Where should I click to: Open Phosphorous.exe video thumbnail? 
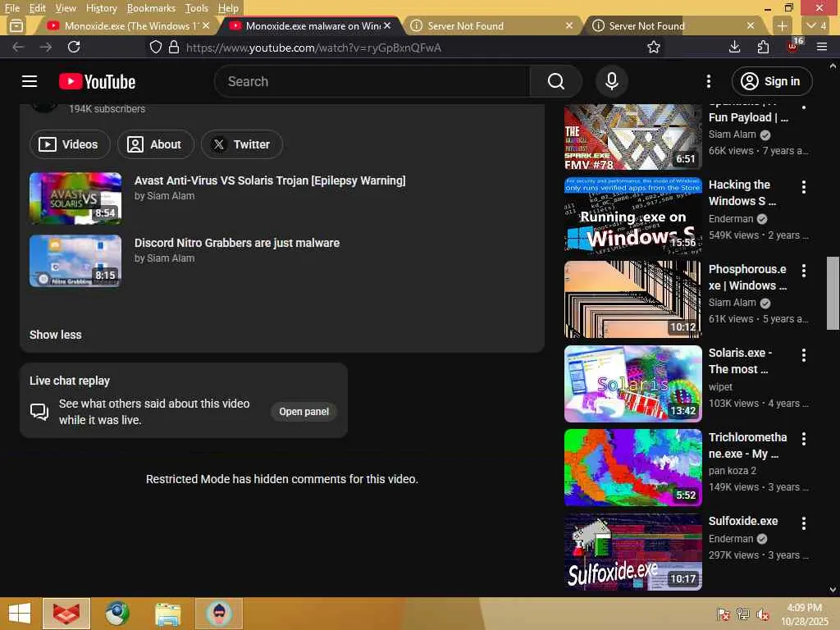[632, 299]
